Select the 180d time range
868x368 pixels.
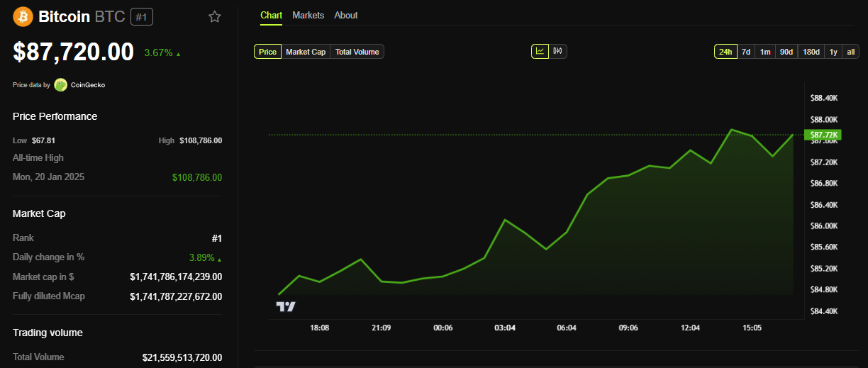(x=811, y=52)
